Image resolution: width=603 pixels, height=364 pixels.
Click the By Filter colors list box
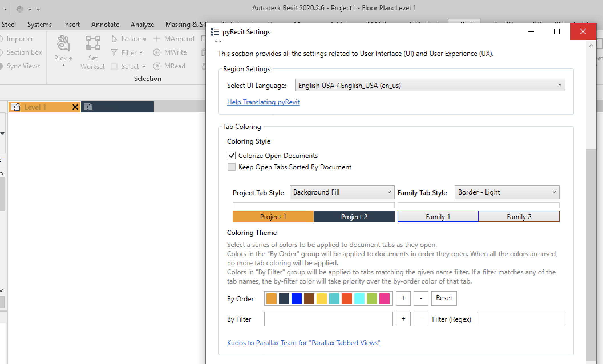click(x=328, y=319)
